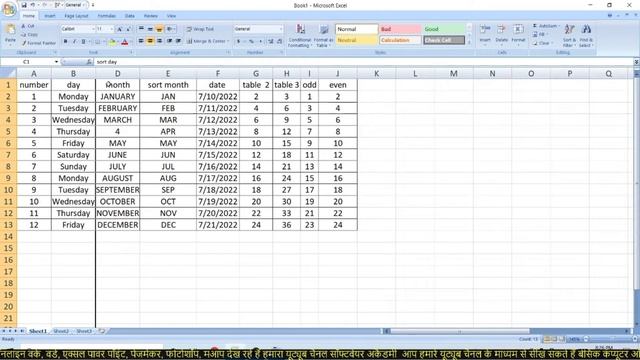This screenshot has width=640, height=360.
Task: Toggle Italic formatting
Action: [74, 42]
